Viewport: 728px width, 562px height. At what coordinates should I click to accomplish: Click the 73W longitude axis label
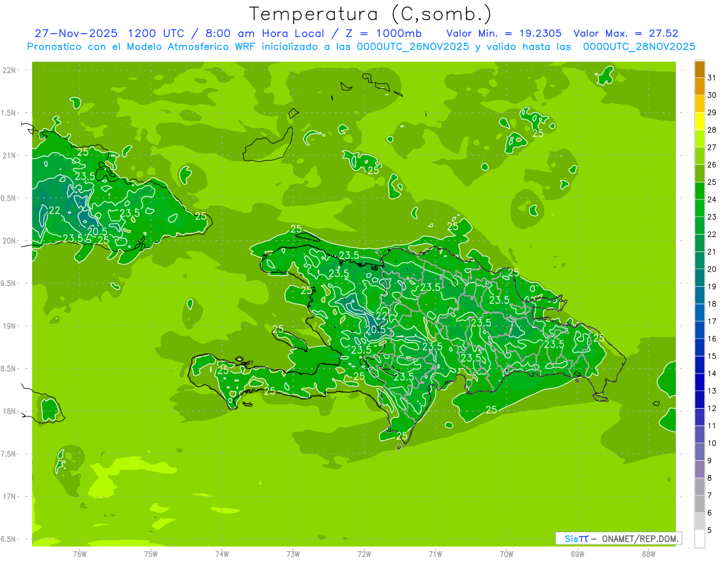(293, 554)
